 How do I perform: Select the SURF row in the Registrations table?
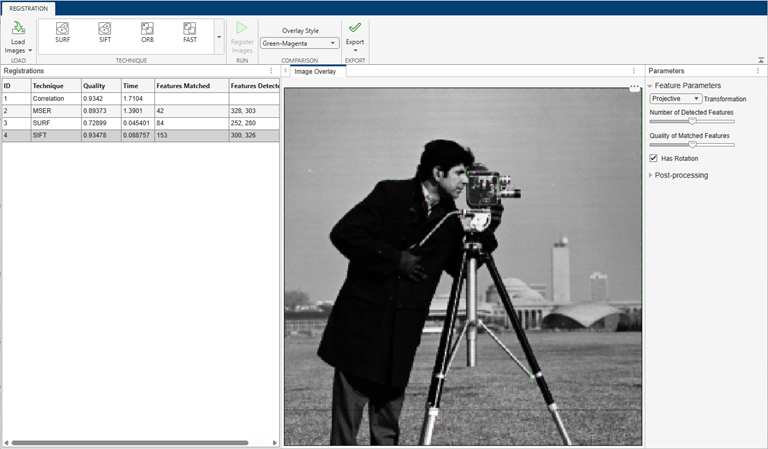[141, 123]
